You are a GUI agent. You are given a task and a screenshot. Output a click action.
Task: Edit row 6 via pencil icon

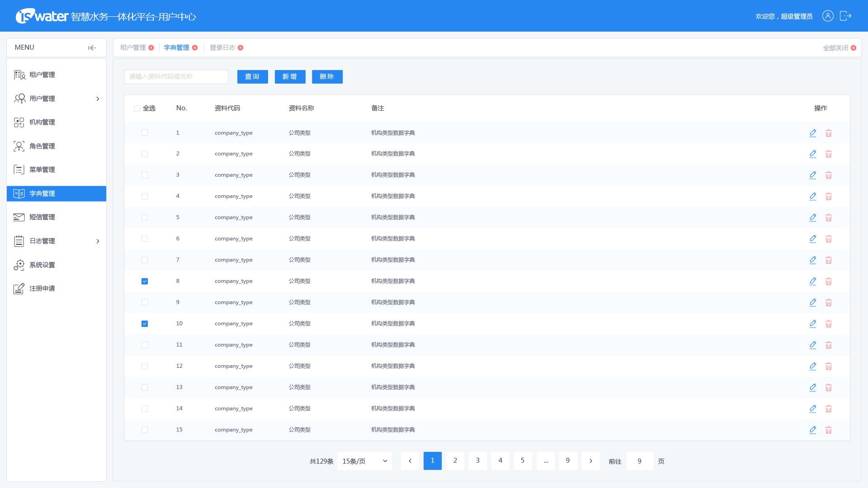[x=813, y=239]
